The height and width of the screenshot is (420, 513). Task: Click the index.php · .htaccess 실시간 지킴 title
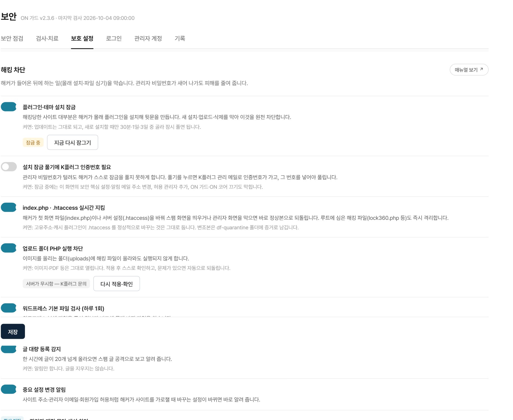pos(64,207)
